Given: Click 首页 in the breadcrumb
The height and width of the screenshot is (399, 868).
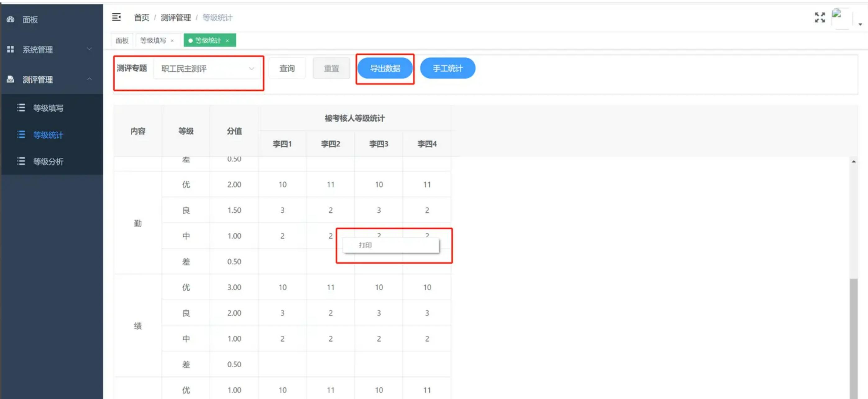Looking at the screenshot, I should [141, 17].
